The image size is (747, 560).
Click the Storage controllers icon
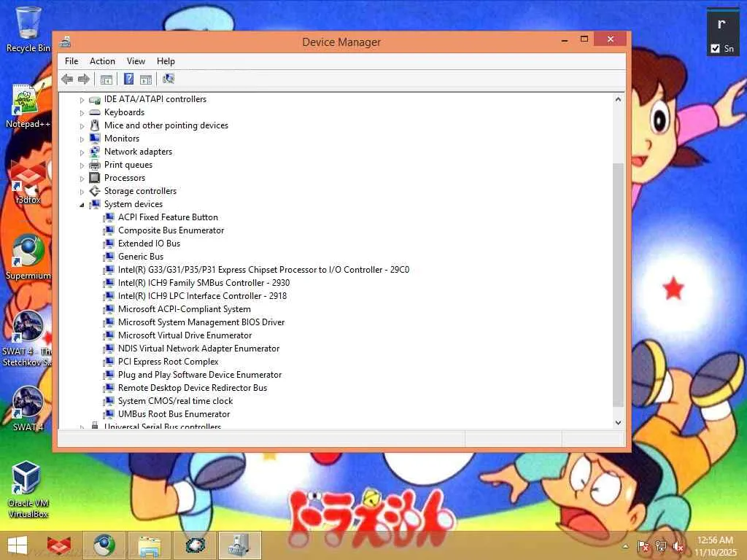coord(95,191)
